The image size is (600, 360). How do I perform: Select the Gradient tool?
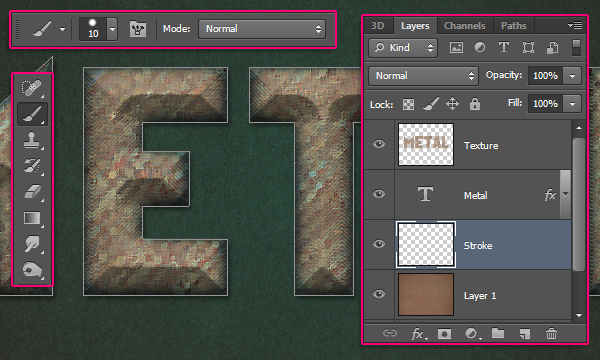[x=32, y=218]
